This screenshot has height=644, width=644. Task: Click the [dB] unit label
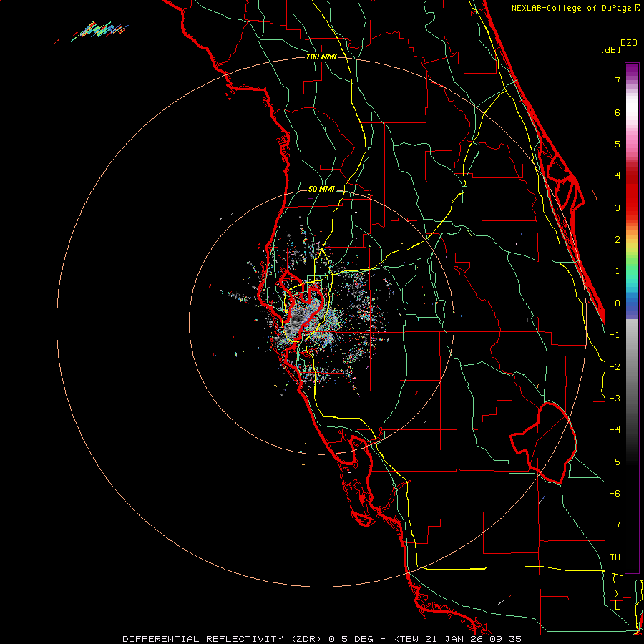point(610,49)
